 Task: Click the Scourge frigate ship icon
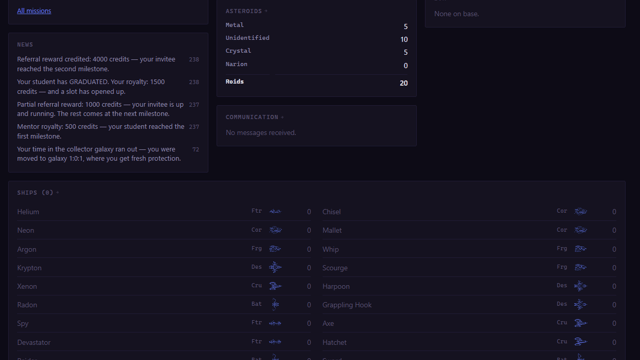(580, 267)
